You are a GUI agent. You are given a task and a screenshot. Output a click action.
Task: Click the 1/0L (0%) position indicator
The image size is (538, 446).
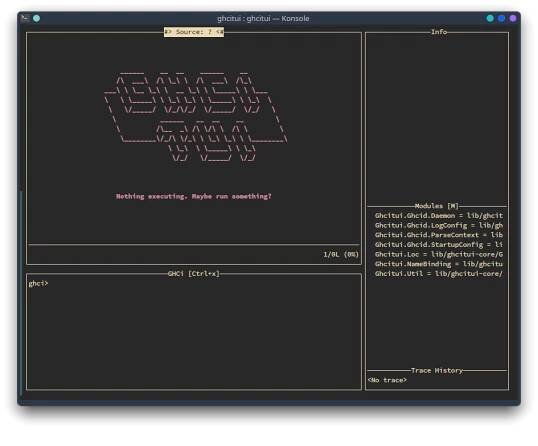pos(341,254)
